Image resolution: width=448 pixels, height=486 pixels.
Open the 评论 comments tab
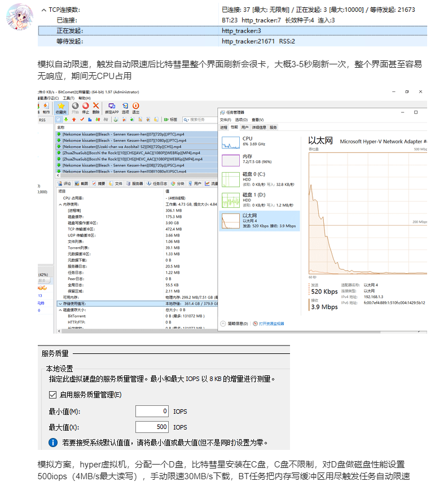coord(64,183)
